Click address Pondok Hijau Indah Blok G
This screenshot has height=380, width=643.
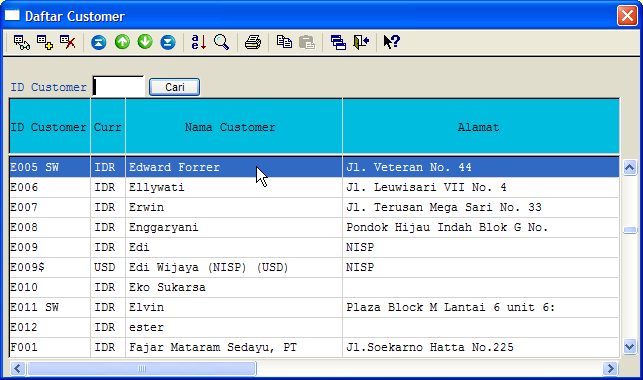tap(481, 228)
